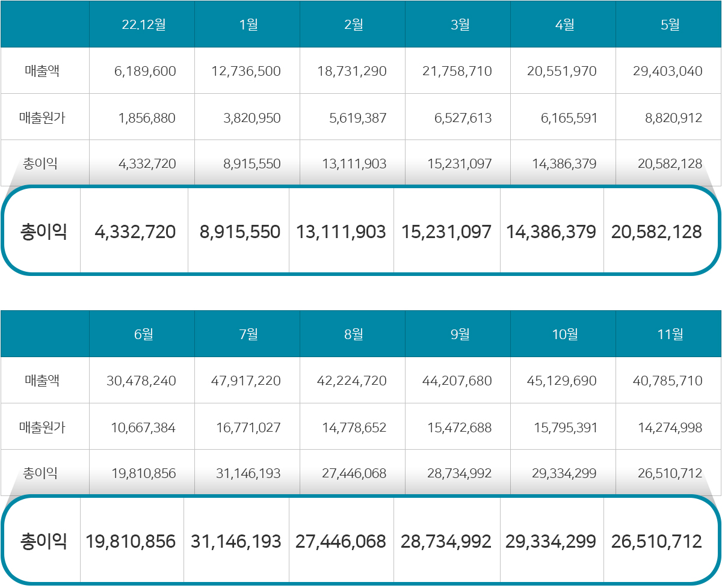Select the 매출원가 value 10,667,384
722x588 pixels.
pos(143,427)
